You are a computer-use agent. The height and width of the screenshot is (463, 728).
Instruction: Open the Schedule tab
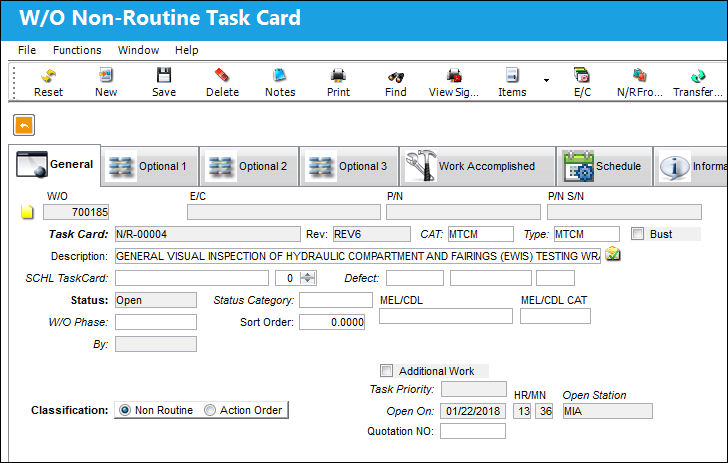604,166
